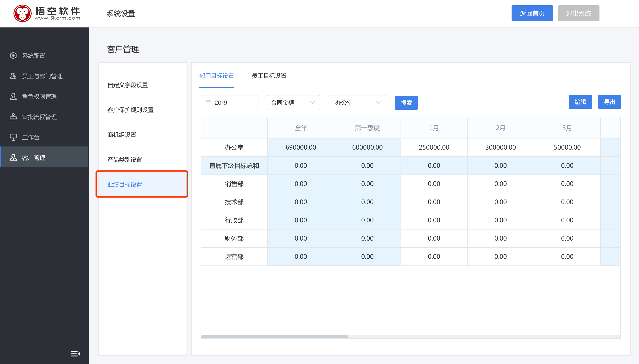Open the 合同金额 dropdown
This screenshot has height=364, width=639.
click(x=293, y=103)
